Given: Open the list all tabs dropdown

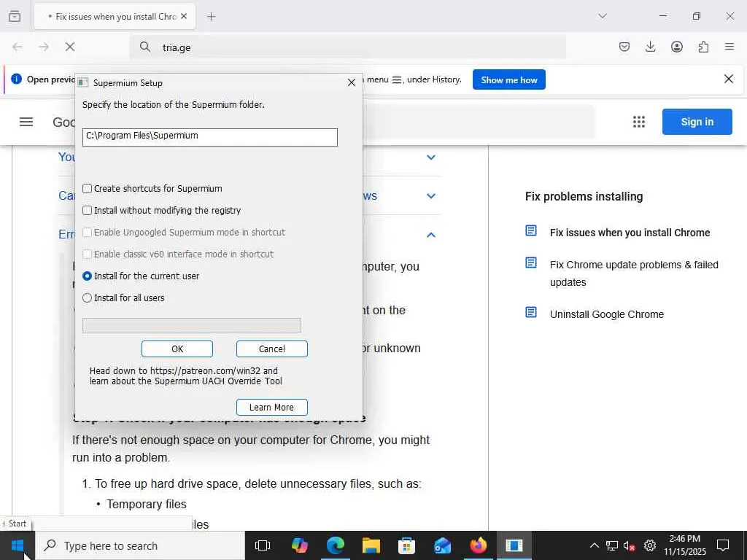Looking at the screenshot, I should coord(602,16).
